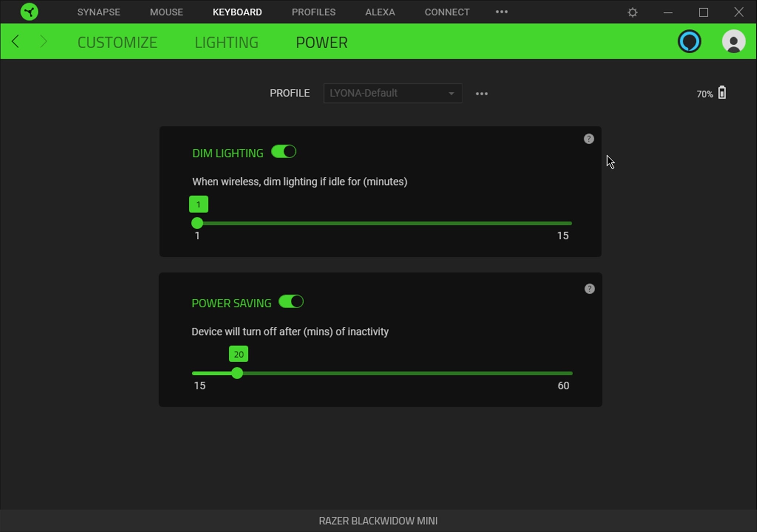757x532 pixels.
Task: Toggle the Dim Lighting switch
Action: 284,152
